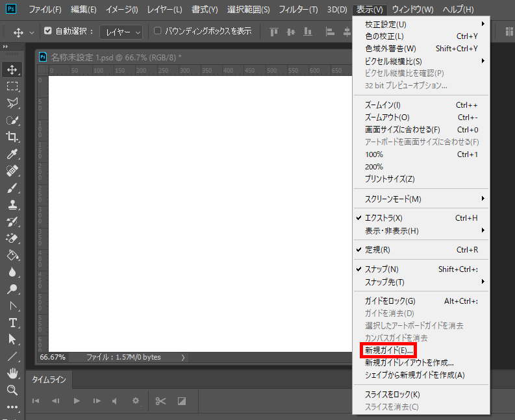
Task: Select the Line tool
Action: [12, 356]
